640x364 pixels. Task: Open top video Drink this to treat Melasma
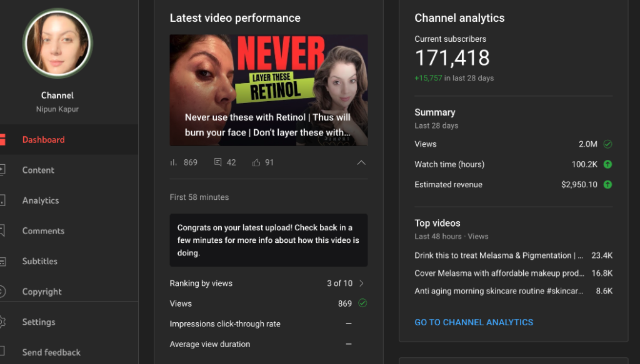[x=498, y=255]
